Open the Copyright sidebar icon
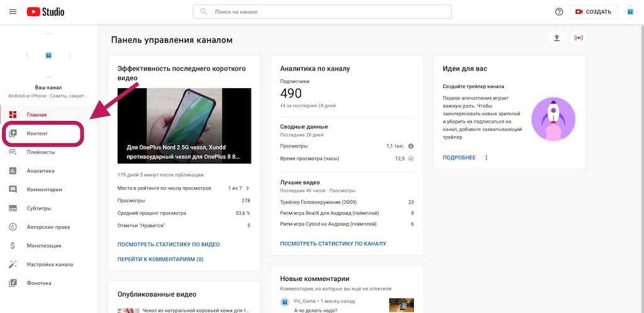Viewport: 644px width, 313px height. tap(13, 227)
